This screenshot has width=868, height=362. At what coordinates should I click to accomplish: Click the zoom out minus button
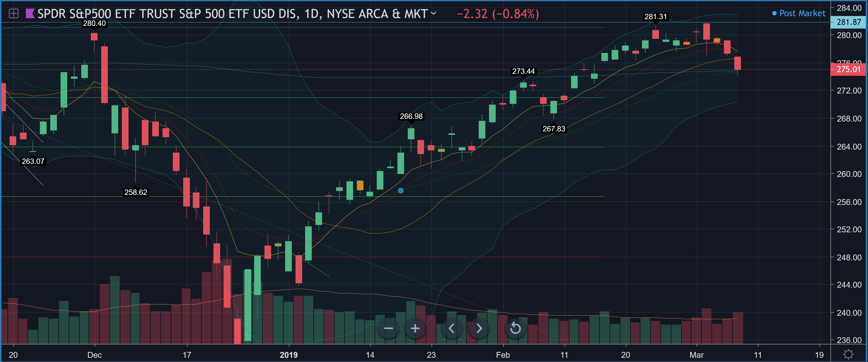click(388, 328)
